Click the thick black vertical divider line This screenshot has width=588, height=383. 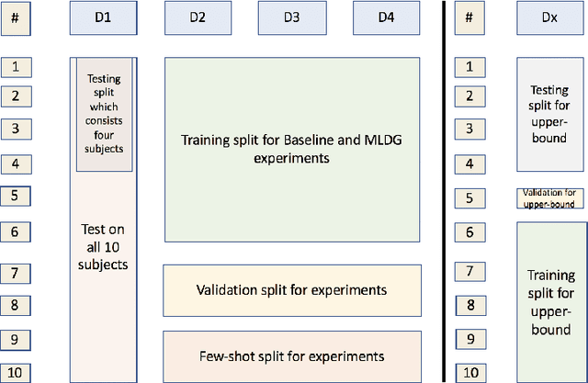pyautogui.click(x=446, y=191)
